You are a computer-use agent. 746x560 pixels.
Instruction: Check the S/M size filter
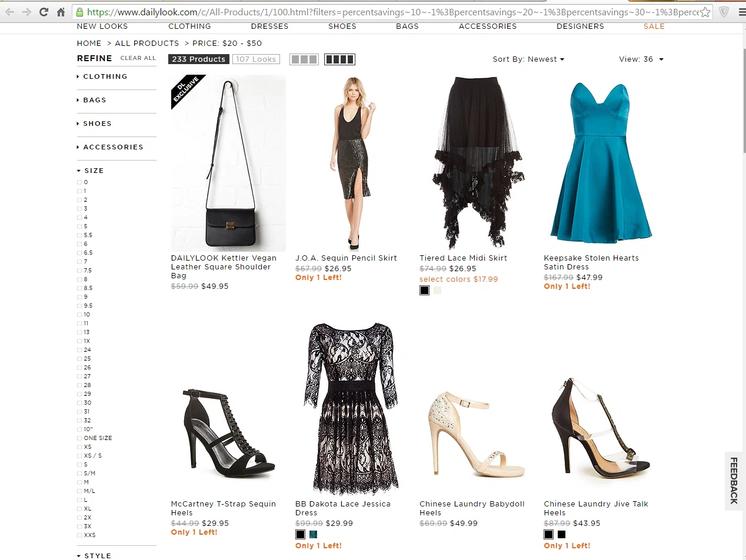[79, 474]
